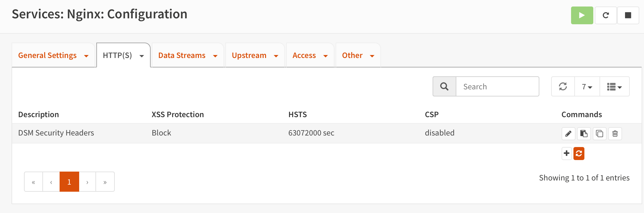Refresh the table grid
The height and width of the screenshot is (213, 644).
point(563,87)
